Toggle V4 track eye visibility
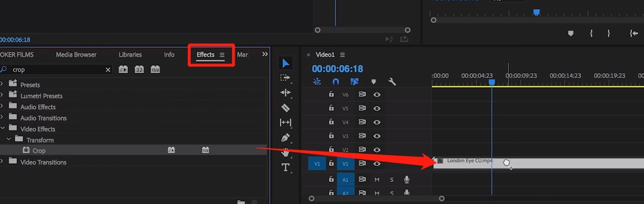The height and width of the screenshot is (204, 644). [x=377, y=122]
